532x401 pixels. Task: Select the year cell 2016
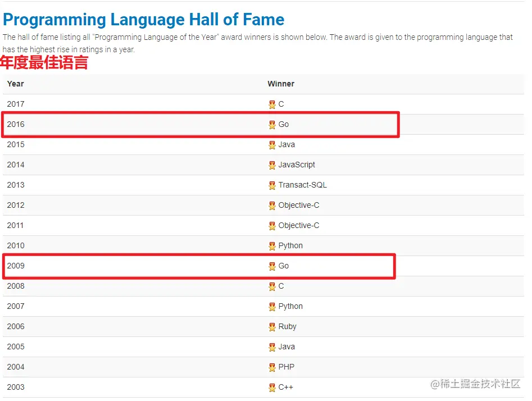16,124
